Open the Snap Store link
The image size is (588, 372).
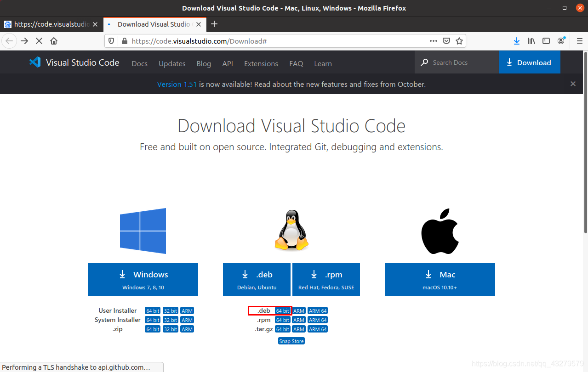[291, 341]
